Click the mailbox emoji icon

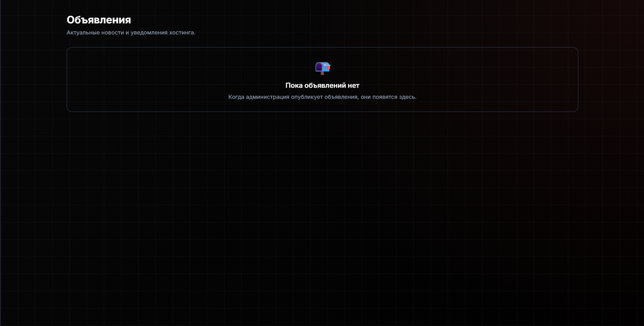pyautogui.click(x=323, y=68)
